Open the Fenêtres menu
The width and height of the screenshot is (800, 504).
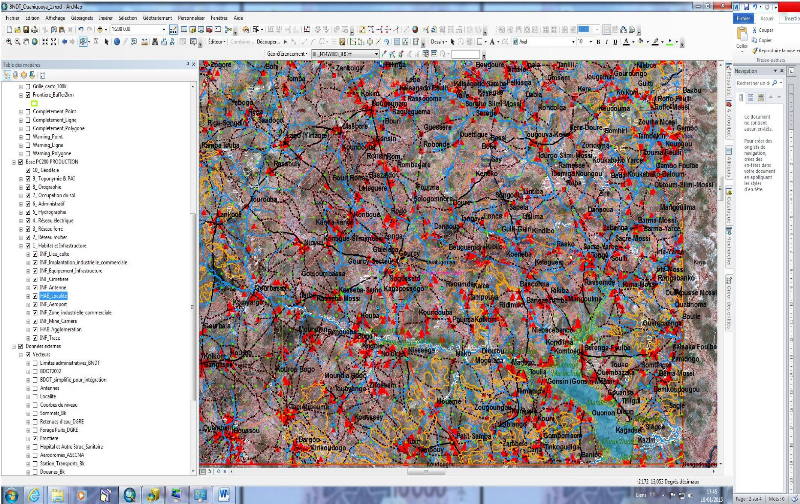pos(218,18)
